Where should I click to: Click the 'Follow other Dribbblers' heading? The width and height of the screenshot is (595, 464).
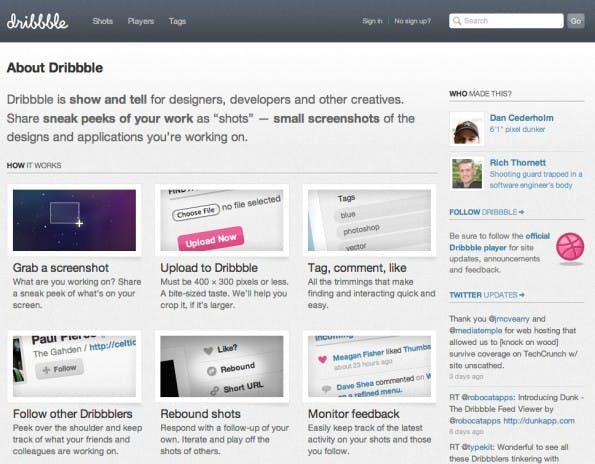tap(72, 414)
